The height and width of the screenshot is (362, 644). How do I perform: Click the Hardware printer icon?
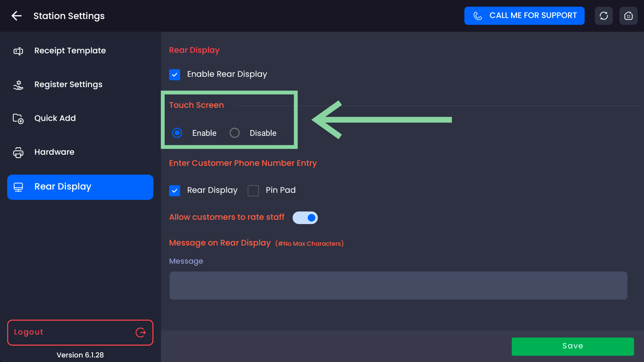18,152
